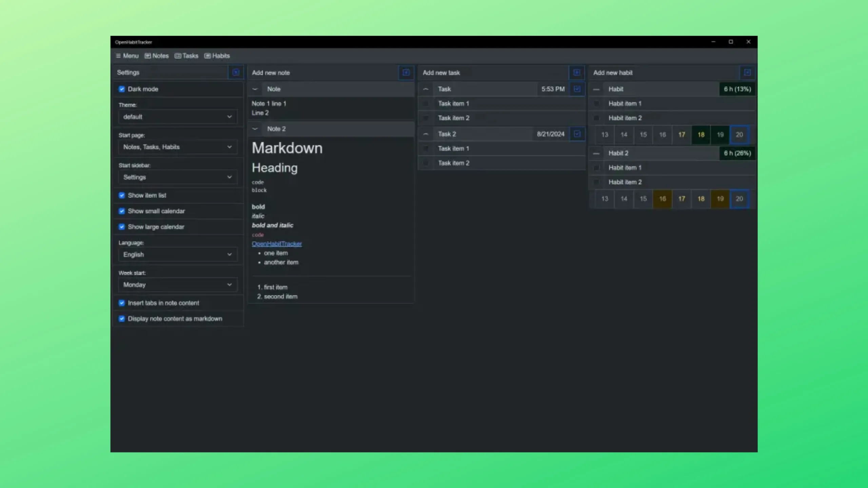Click the Add new note input field
Image resolution: width=868 pixels, height=488 pixels.
[x=323, y=73]
